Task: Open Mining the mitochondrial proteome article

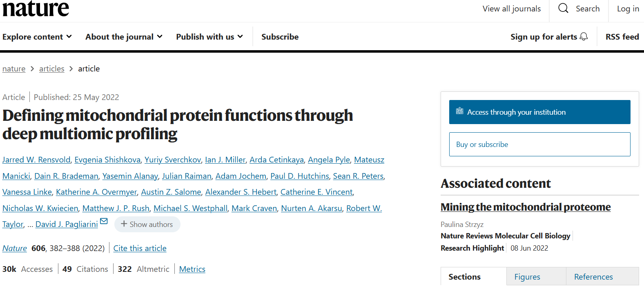Action: [525, 207]
